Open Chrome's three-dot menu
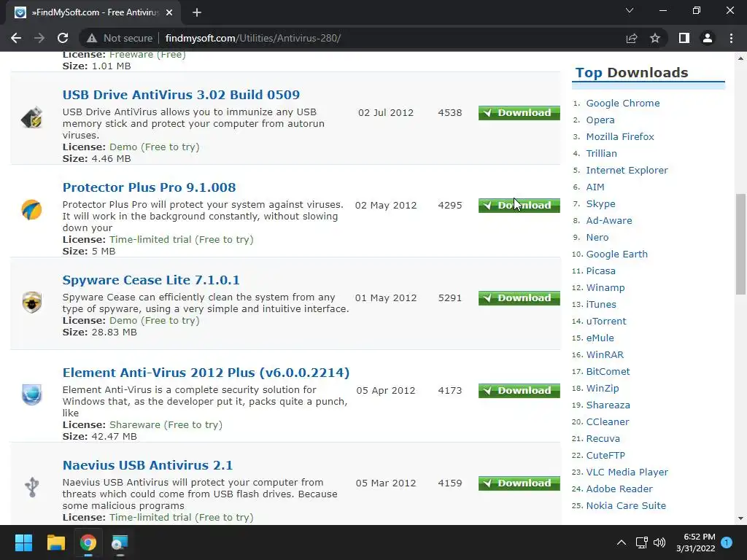Screen dimensions: 747x560 pos(731,38)
